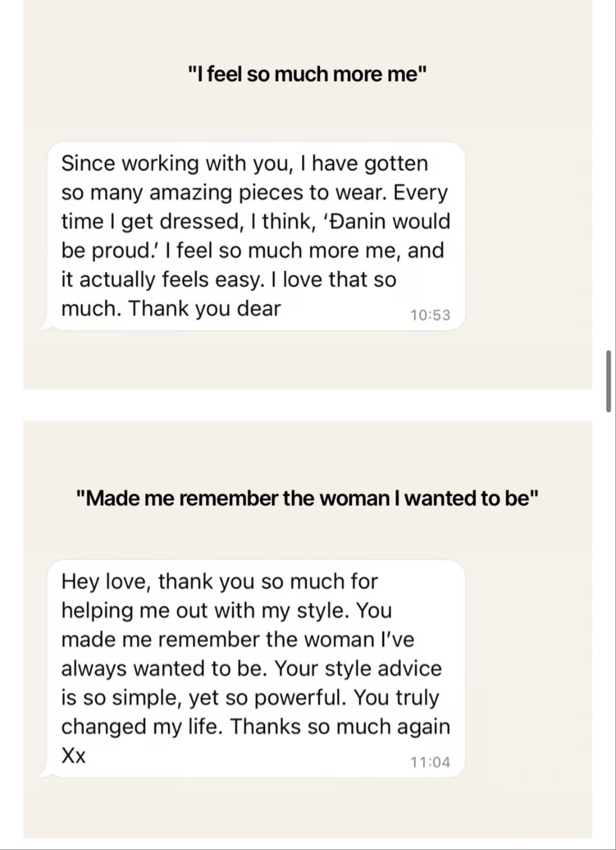Open the first message bubble ending "Thank you dear"
Screen dimensions: 616x850
(x=251, y=236)
